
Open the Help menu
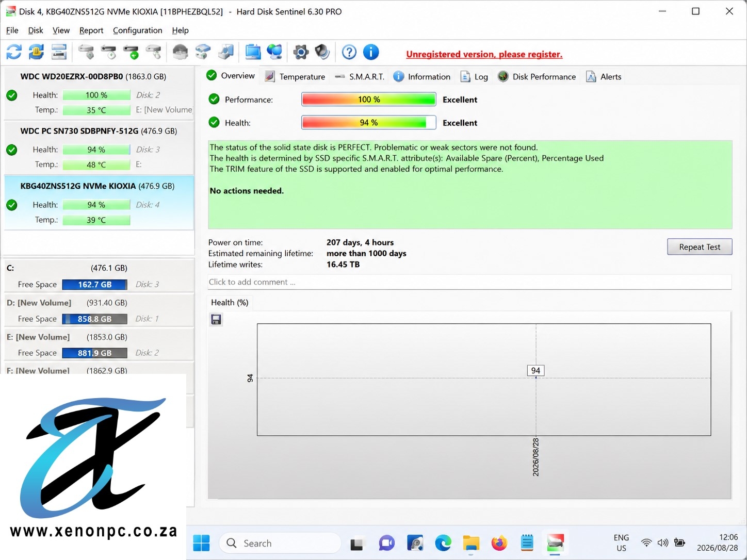[180, 30]
